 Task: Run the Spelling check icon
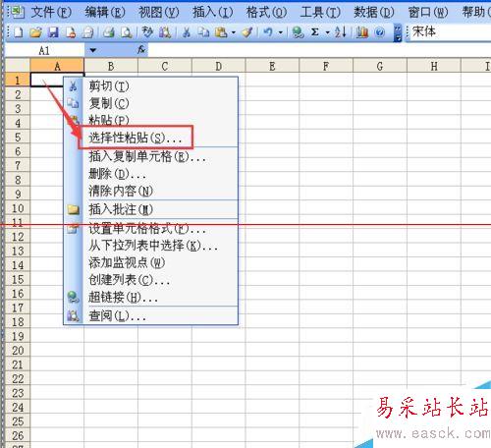point(147,32)
